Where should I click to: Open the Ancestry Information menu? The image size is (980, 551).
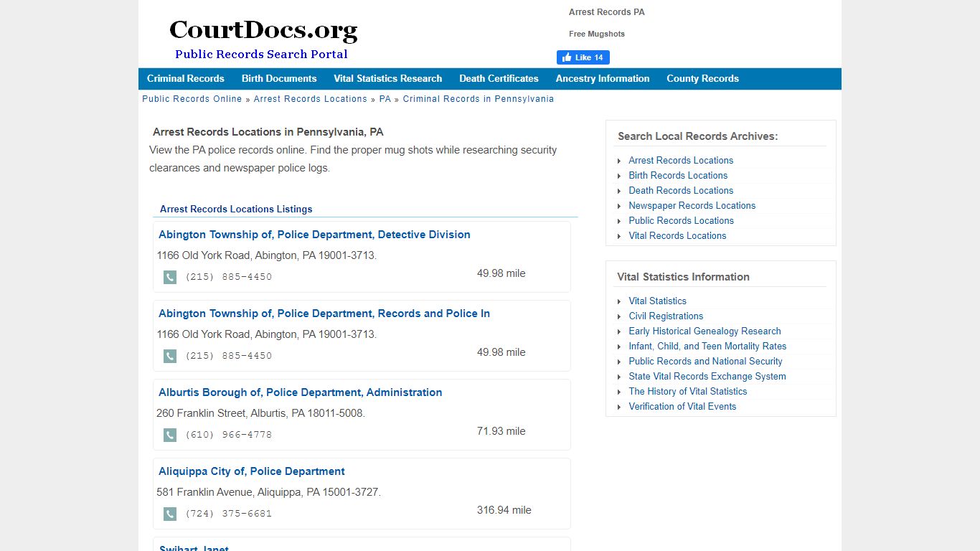click(603, 79)
